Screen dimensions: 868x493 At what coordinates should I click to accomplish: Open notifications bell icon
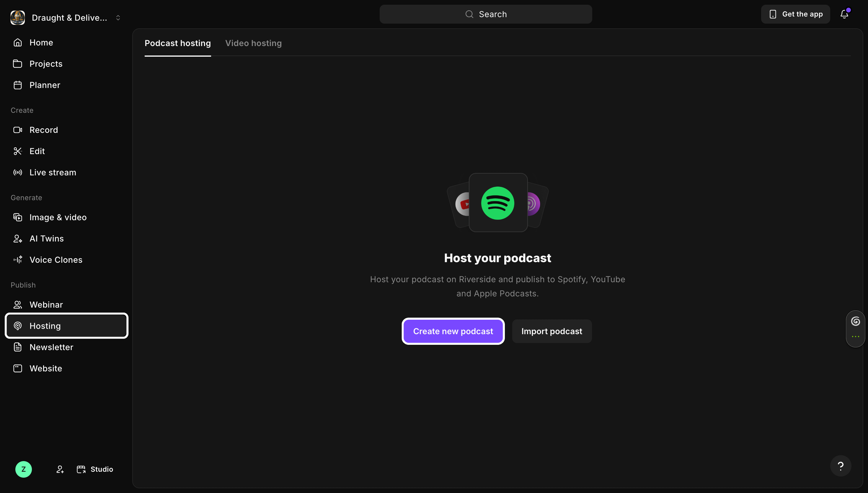click(x=844, y=14)
